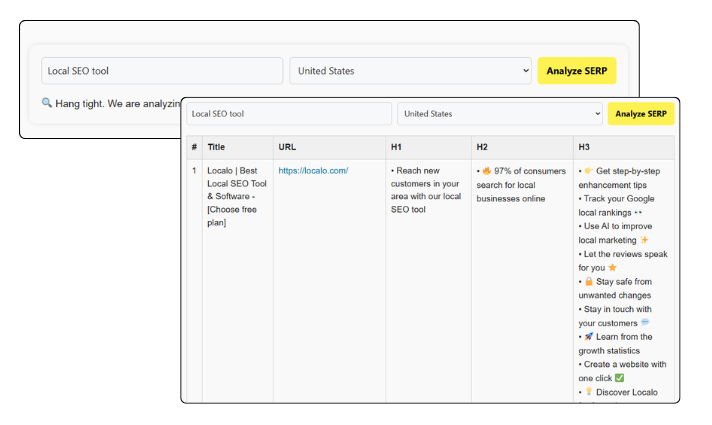
Task: Click star emoji after 'for you'
Action: coord(613,267)
